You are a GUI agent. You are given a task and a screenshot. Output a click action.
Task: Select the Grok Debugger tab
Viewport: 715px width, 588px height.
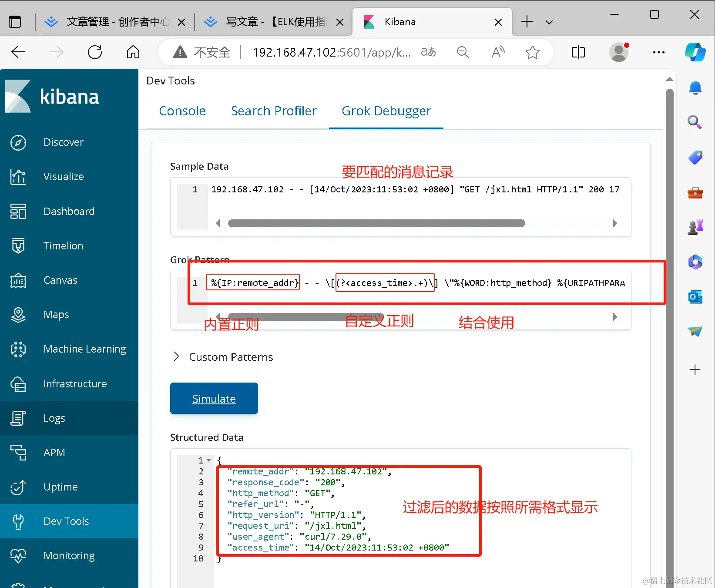[x=386, y=111]
